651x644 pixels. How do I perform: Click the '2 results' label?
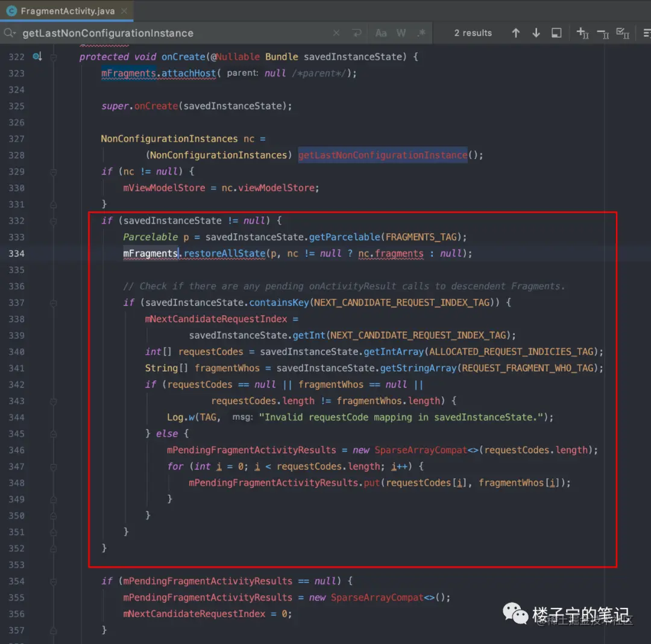(x=473, y=33)
